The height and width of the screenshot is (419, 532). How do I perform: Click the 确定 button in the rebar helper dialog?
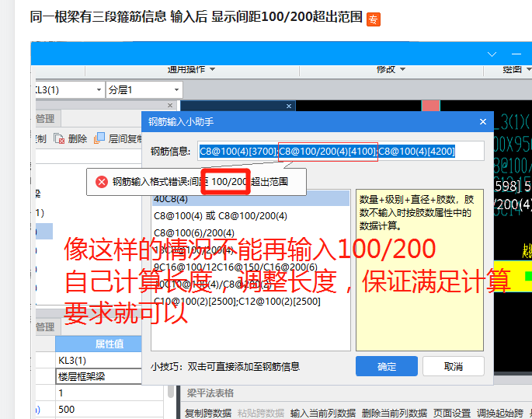coord(387,366)
